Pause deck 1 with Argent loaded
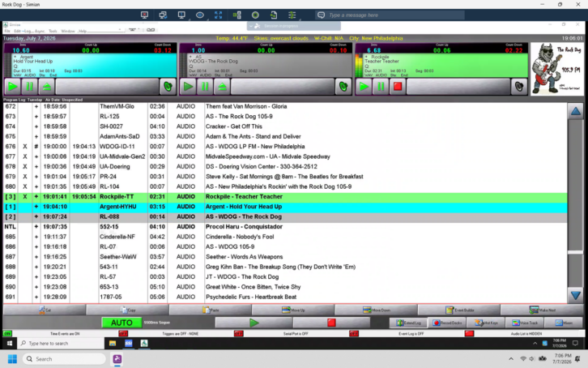Screen dimensions: 588x368 tap(30, 87)
